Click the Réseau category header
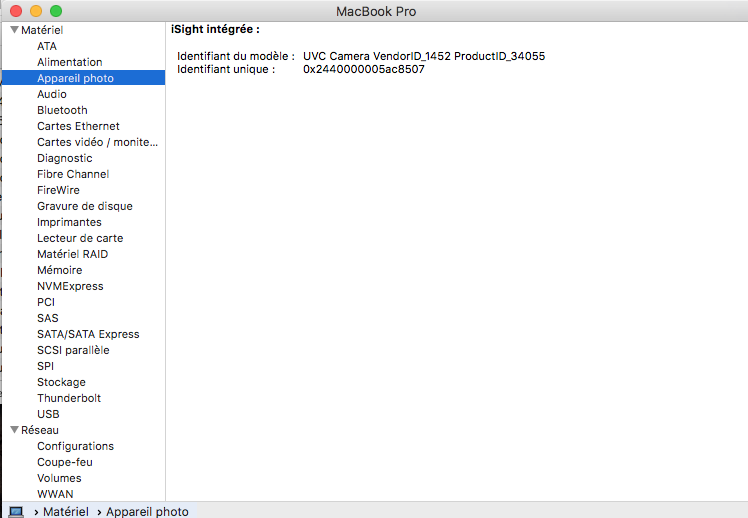Image resolution: width=748 pixels, height=518 pixels. [40, 430]
